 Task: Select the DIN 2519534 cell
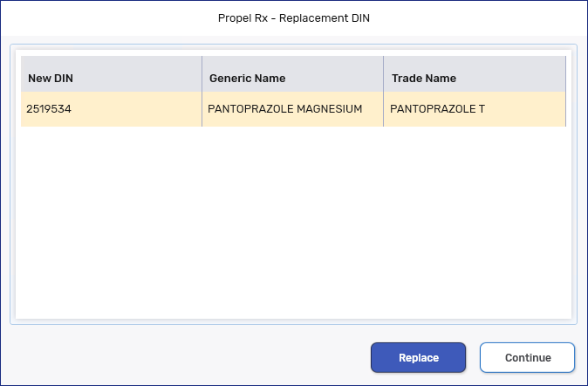coord(49,110)
